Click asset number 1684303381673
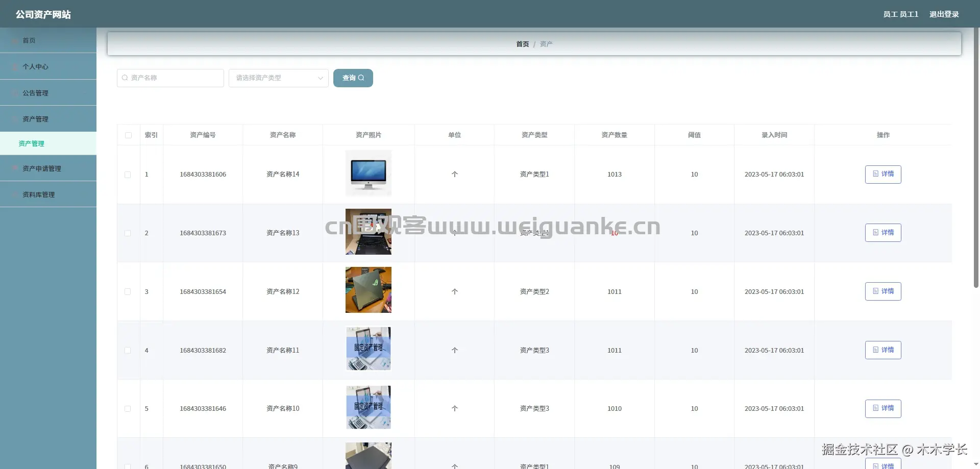 [203, 233]
